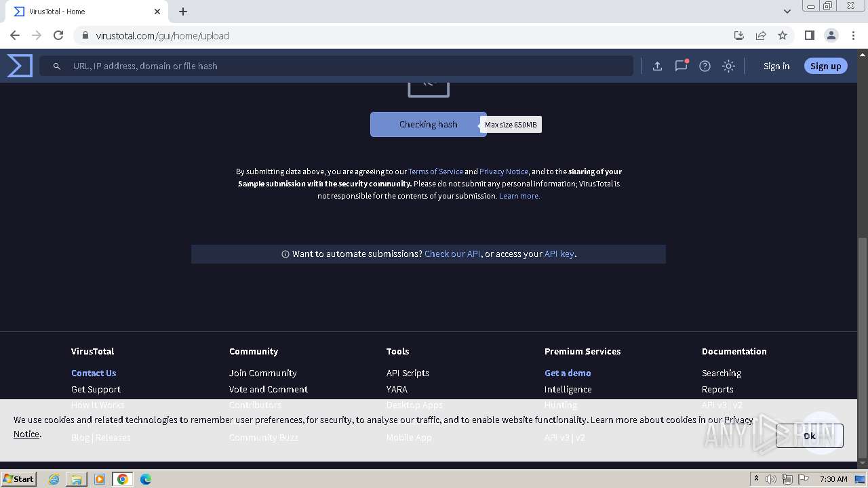This screenshot has height=488, width=868.
Task: Open the API Scripts link
Action: [x=408, y=373]
